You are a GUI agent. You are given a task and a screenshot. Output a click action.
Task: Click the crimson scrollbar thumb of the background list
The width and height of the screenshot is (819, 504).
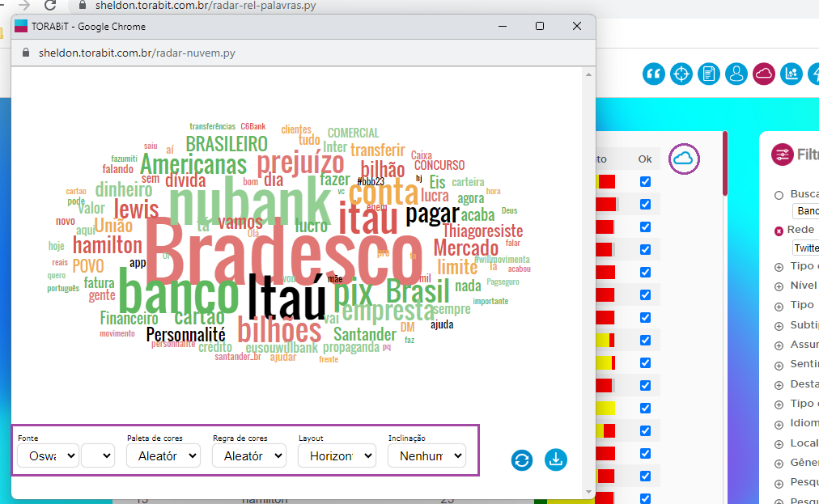tap(725, 163)
